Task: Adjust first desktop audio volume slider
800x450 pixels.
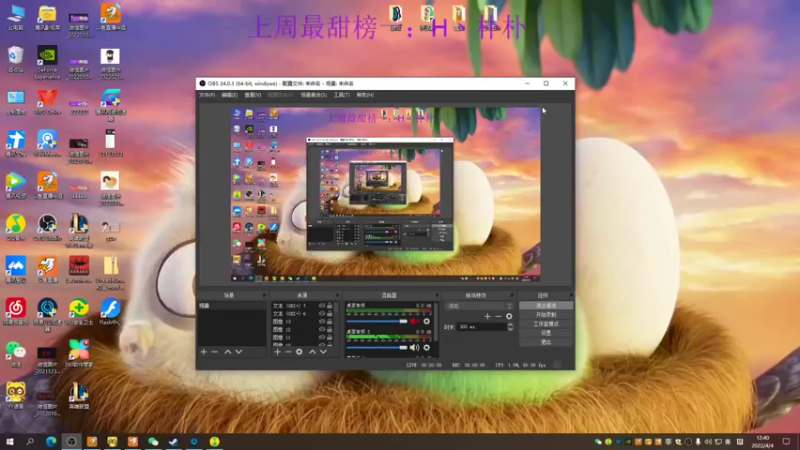Action: point(377,321)
